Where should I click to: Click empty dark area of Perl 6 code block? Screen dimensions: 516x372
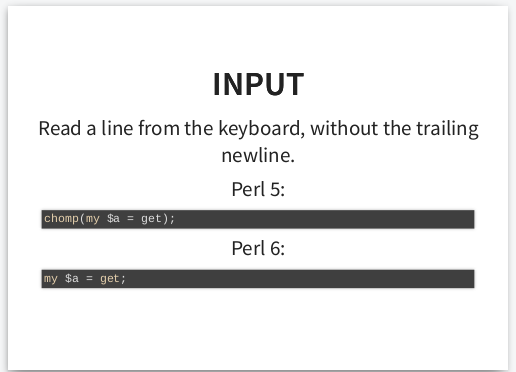(x=300, y=279)
